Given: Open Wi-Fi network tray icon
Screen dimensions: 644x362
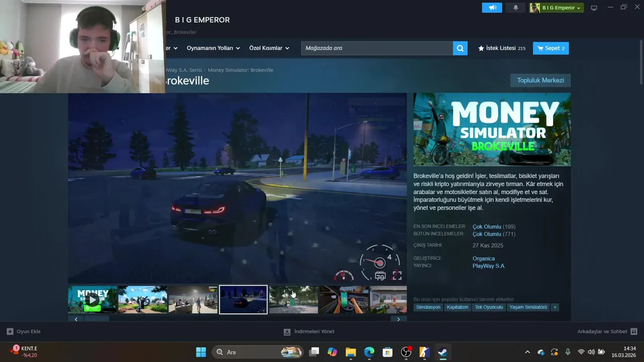Looking at the screenshot, I should point(581,352).
